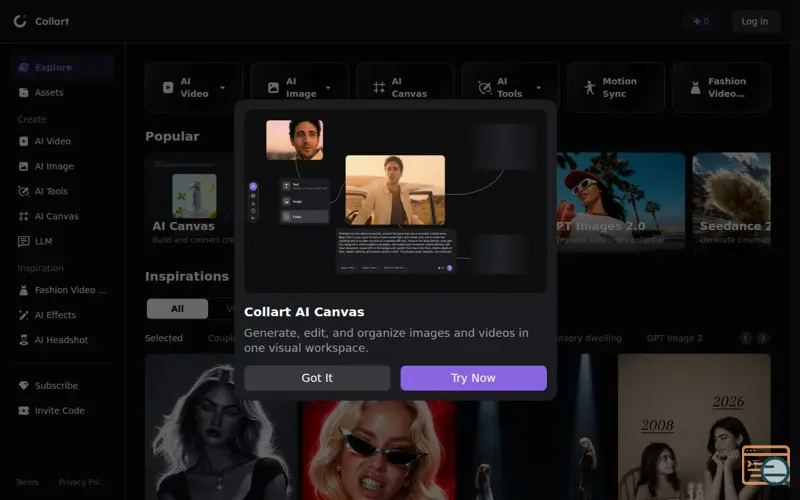This screenshot has width=800, height=500.
Task: Click the Invite Code ticket icon
Action: click(x=23, y=411)
